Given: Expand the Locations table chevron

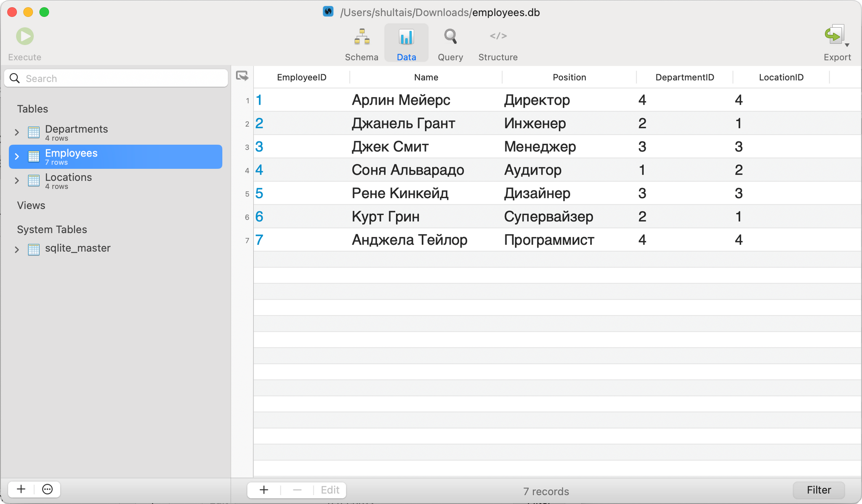Looking at the screenshot, I should click(x=17, y=181).
